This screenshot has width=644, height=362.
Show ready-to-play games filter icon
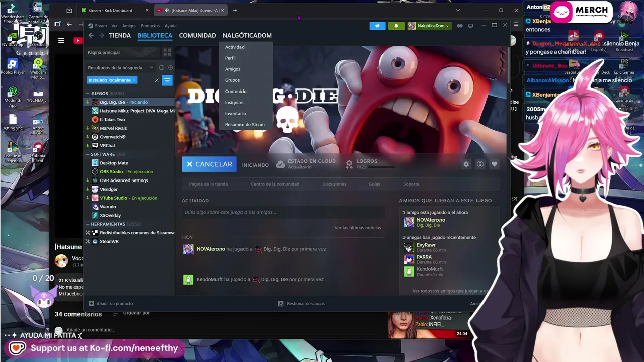point(170,68)
